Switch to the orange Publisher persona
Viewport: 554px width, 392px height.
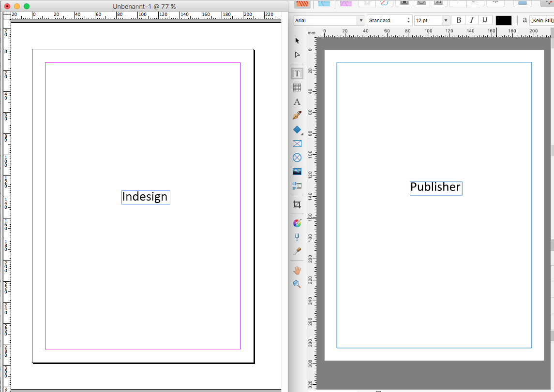(x=302, y=3)
